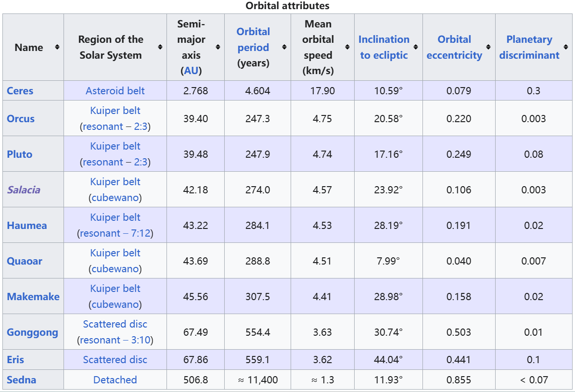
Task: Click the Scattered disc link in Eris row
Action: tap(115, 360)
